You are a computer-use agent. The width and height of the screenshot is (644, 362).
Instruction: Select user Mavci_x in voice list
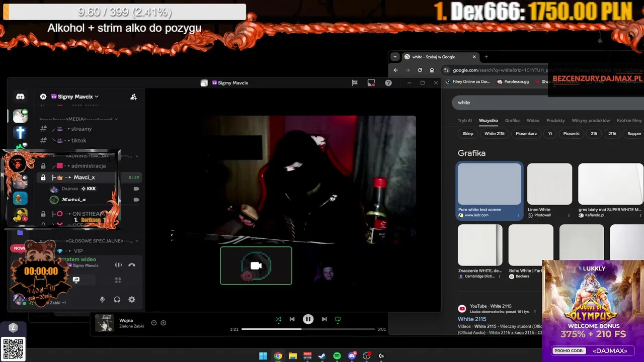click(x=73, y=200)
